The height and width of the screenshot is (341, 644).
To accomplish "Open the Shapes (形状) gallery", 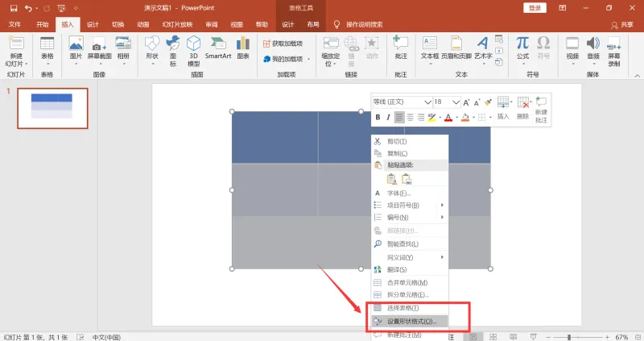I will pyautogui.click(x=152, y=51).
